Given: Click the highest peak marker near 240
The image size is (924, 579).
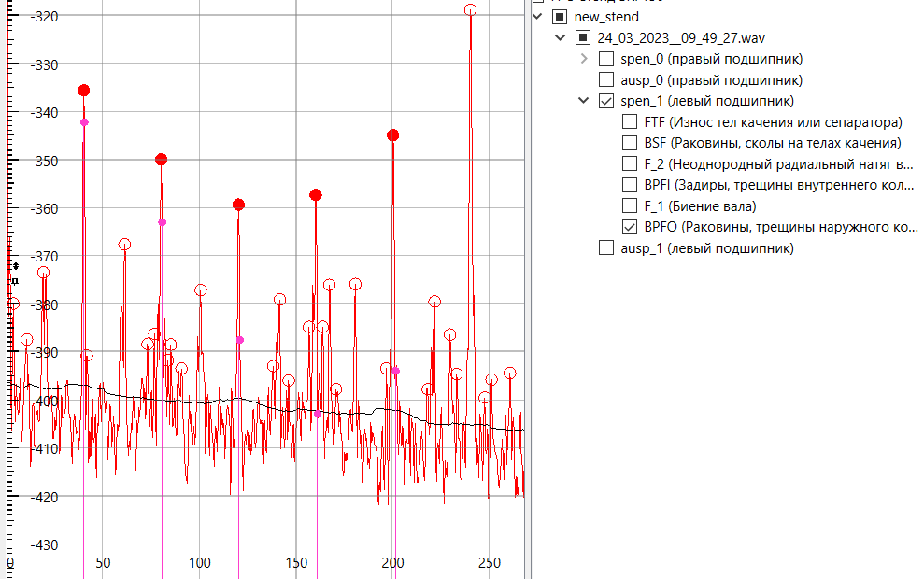Looking at the screenshot, I should click(x=470, y=10).
